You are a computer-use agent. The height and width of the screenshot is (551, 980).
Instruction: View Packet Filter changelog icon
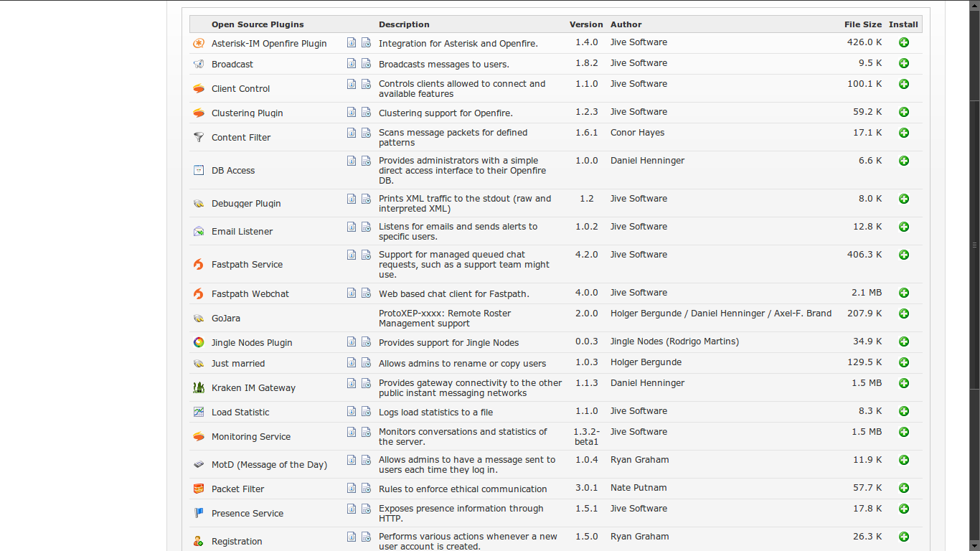pos(366,488)
